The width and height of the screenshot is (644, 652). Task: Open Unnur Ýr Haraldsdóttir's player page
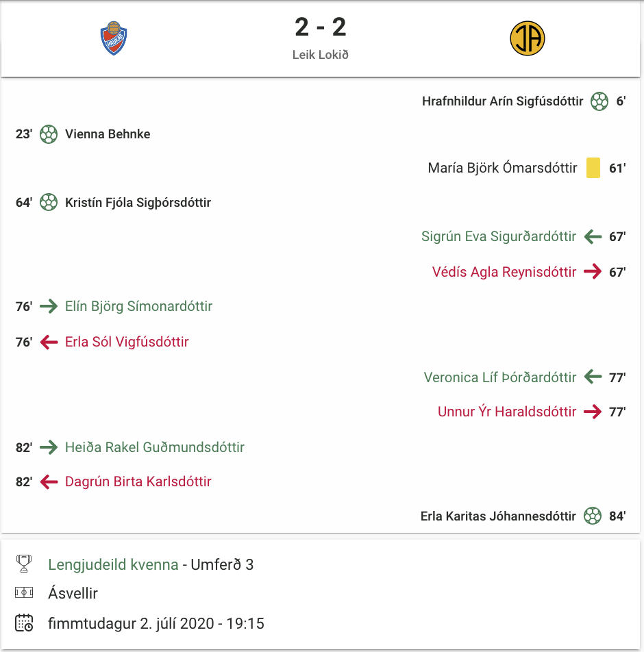coord(507,412)
